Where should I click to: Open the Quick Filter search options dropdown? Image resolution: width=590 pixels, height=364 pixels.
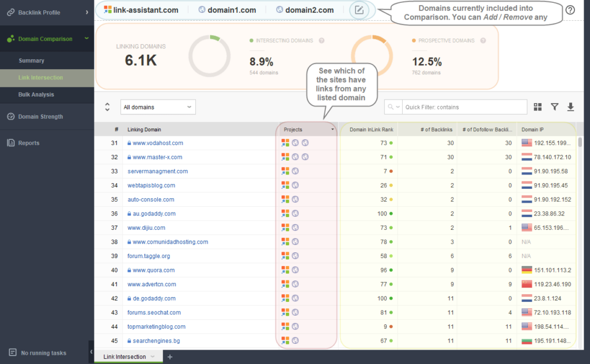[x=393, y=107]
